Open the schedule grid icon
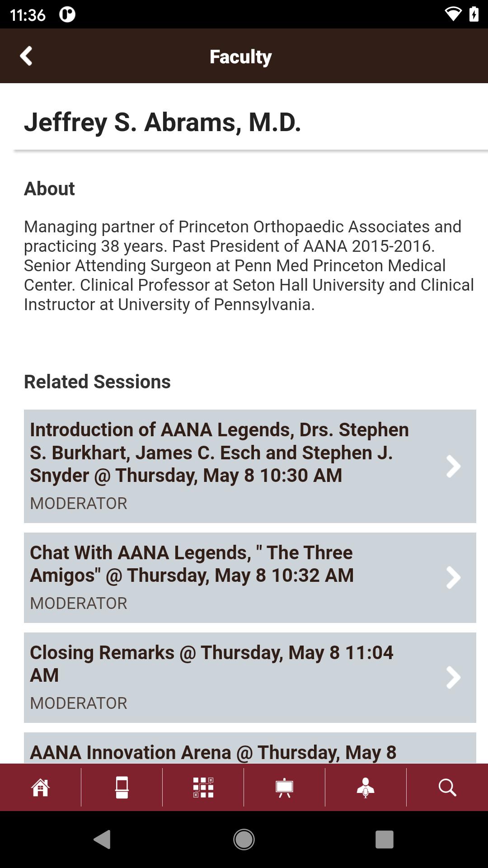The image size is (488, 868). [x=203, y=788]
